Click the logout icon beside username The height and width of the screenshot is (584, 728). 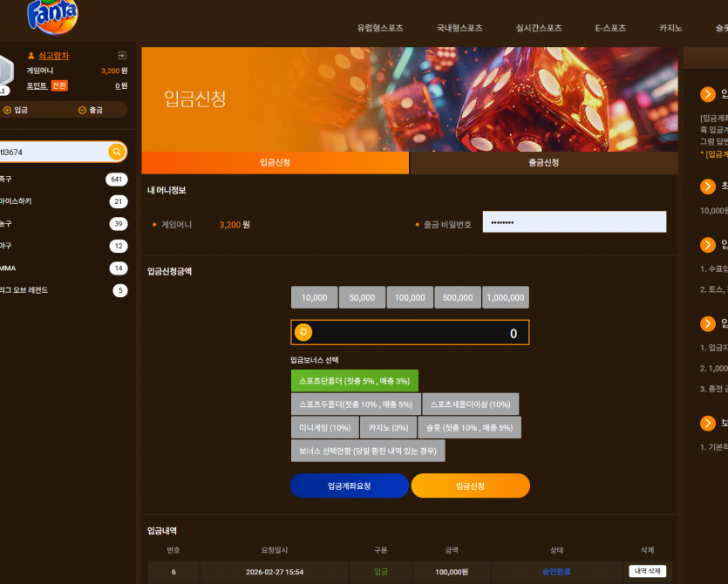122,56
